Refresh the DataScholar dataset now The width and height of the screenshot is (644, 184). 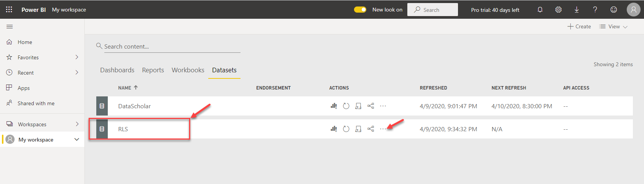coord(346,106)
